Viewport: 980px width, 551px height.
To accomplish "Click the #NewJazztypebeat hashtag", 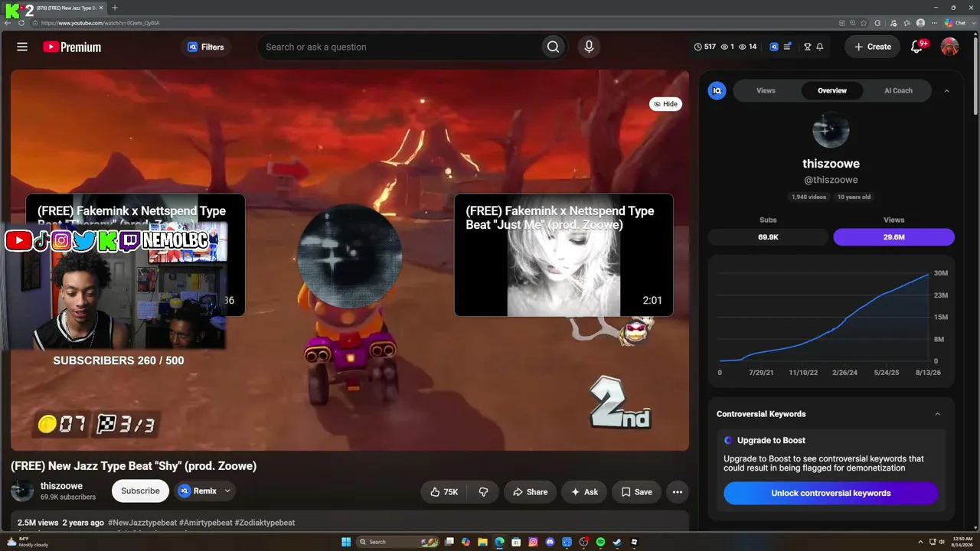I will [142, 523].
